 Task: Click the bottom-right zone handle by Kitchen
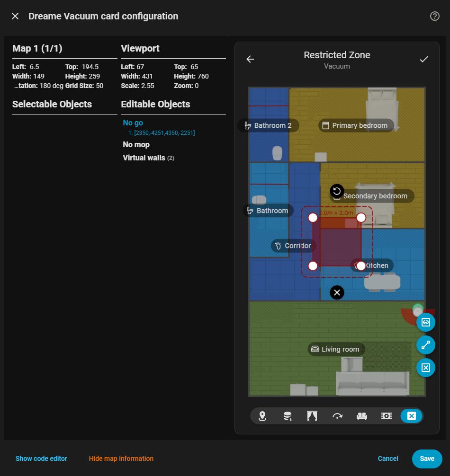click(361, 266)
